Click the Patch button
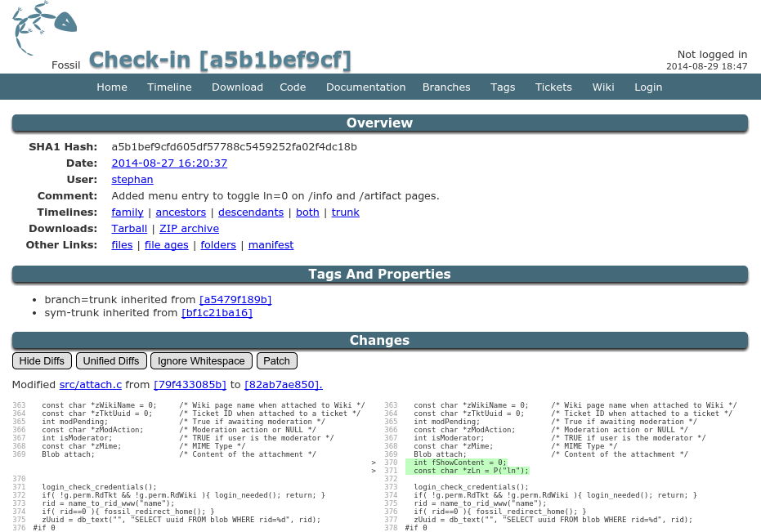Screen dimensions: 761x532 (x=276, y=360)
